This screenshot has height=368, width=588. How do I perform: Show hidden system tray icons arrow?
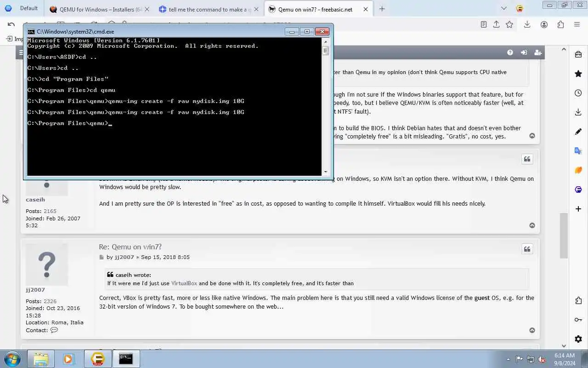[508, 359]
